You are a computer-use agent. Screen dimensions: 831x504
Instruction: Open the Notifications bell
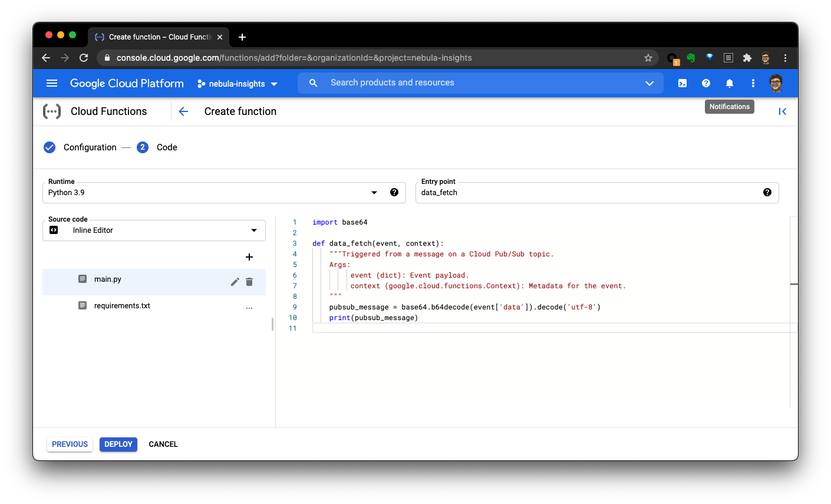click(x=730, y=83)
